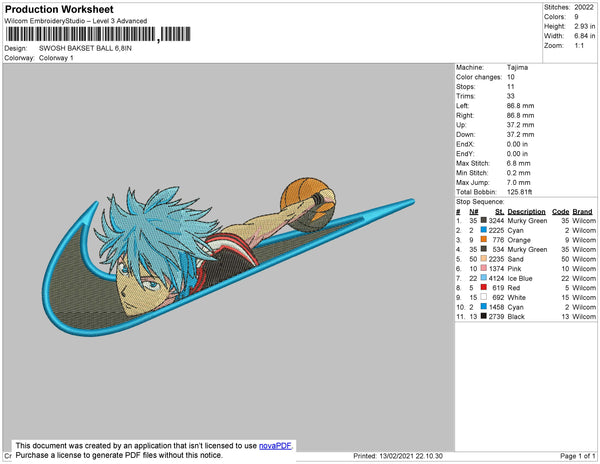600x464 pixels.
Task: Click the EndY value '0.00 in'
Action: pyautogui.click(x=517, y=153)
